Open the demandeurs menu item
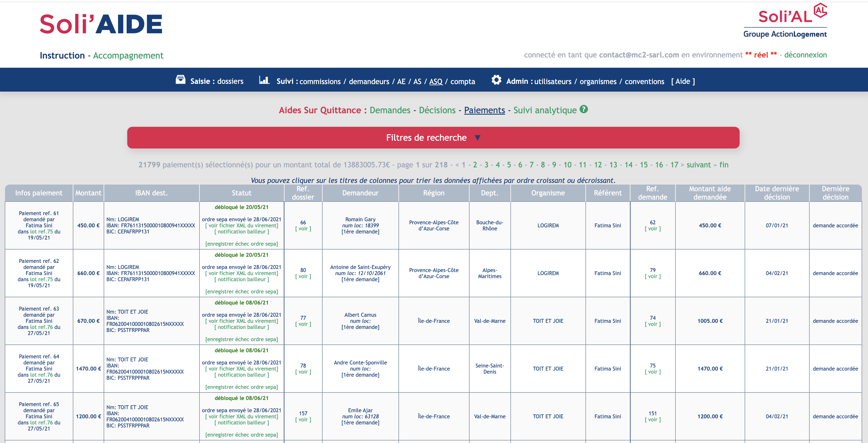This screenshot has height=443, width=868. [369, 81]
